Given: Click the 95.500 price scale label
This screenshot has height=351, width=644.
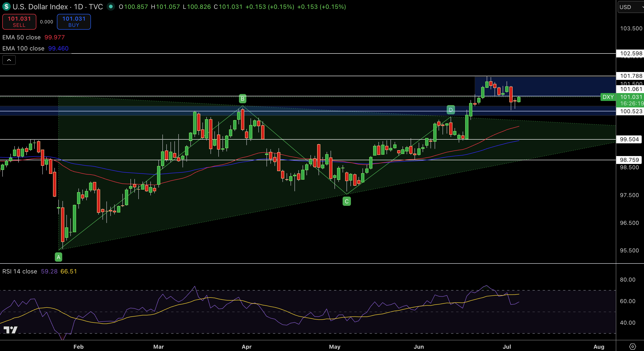Looking at the screenshot, I should 629,251.
